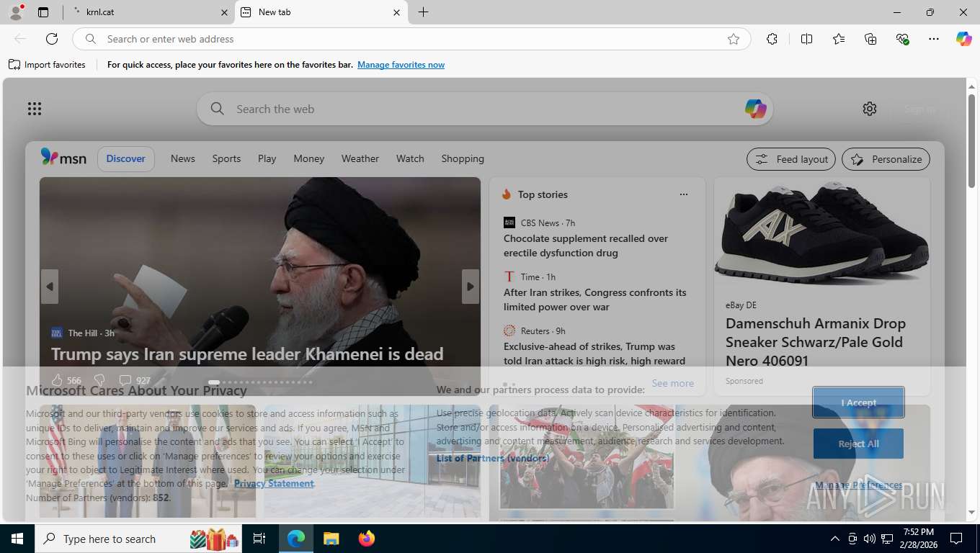Open the Copilot sidebar icon

964,39
